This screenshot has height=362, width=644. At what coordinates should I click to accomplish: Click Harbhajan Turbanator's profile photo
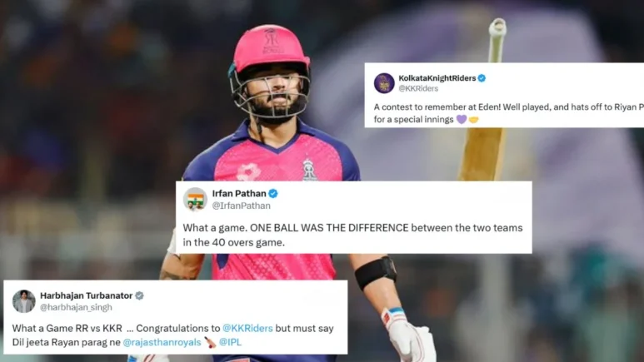24,301
